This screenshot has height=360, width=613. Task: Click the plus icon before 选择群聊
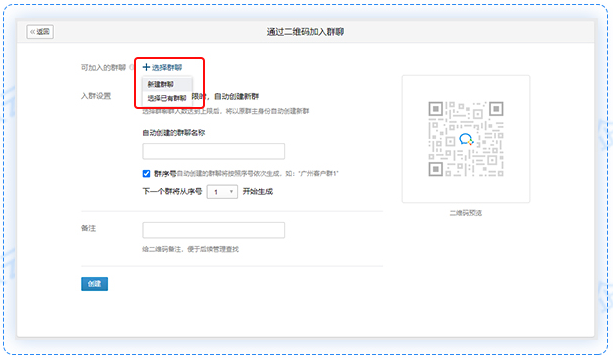(146, 67)
